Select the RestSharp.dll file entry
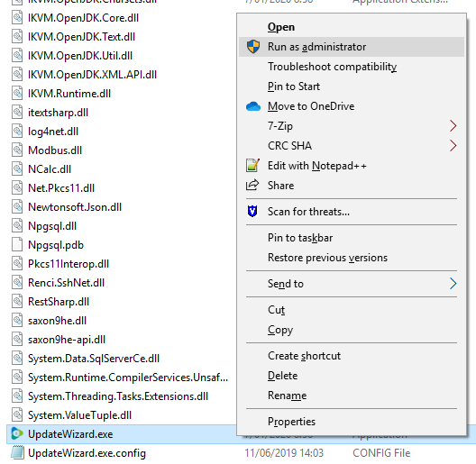Screen dimensions: 476x464 (x=59, y=302)
